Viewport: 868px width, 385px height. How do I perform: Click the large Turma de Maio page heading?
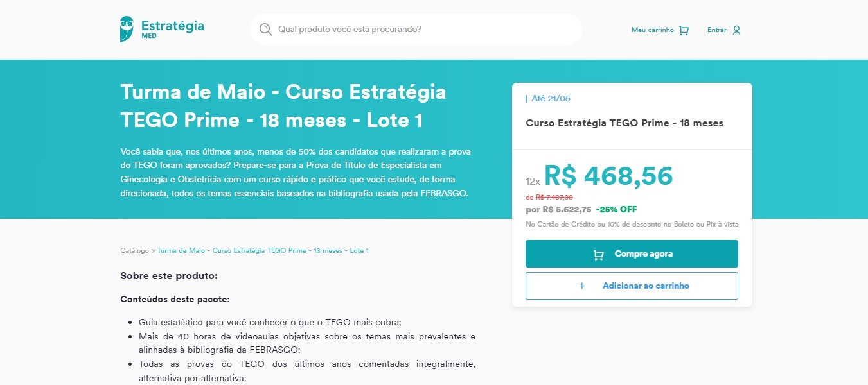283,106
